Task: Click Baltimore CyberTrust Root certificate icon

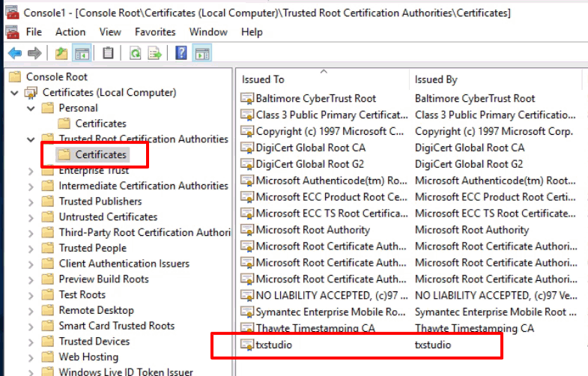Action: coord(247,99)
